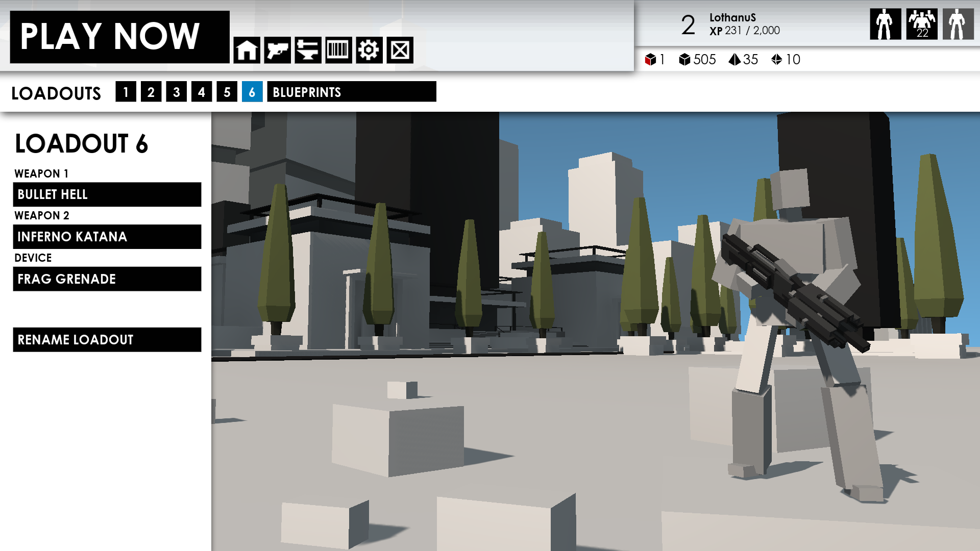Change the Frag Grenade device slot
The image size is (980, 551).
coord(107,279)
